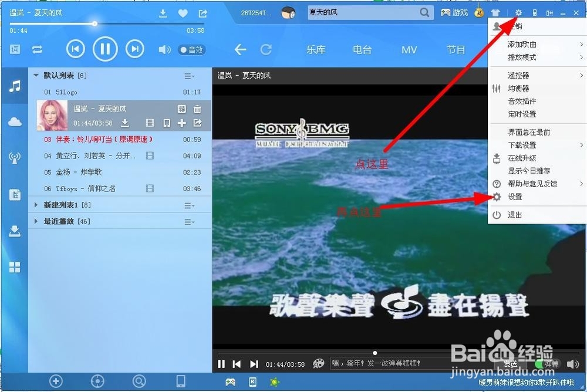
Task: Open the danmaku color palette icon
Action: [318, 364]
